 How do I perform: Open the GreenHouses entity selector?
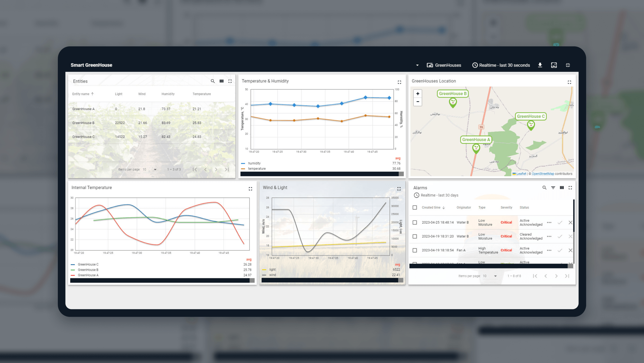[444, 65]
